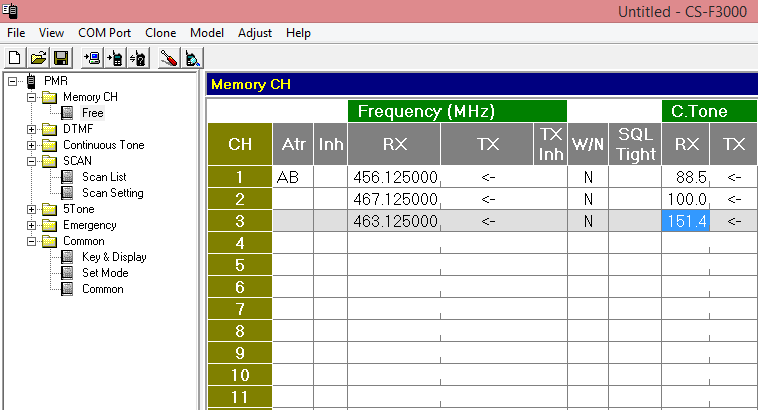Screen dimensions: 758x410
Task: Open the Clone menu
Action: coord(160,33)
